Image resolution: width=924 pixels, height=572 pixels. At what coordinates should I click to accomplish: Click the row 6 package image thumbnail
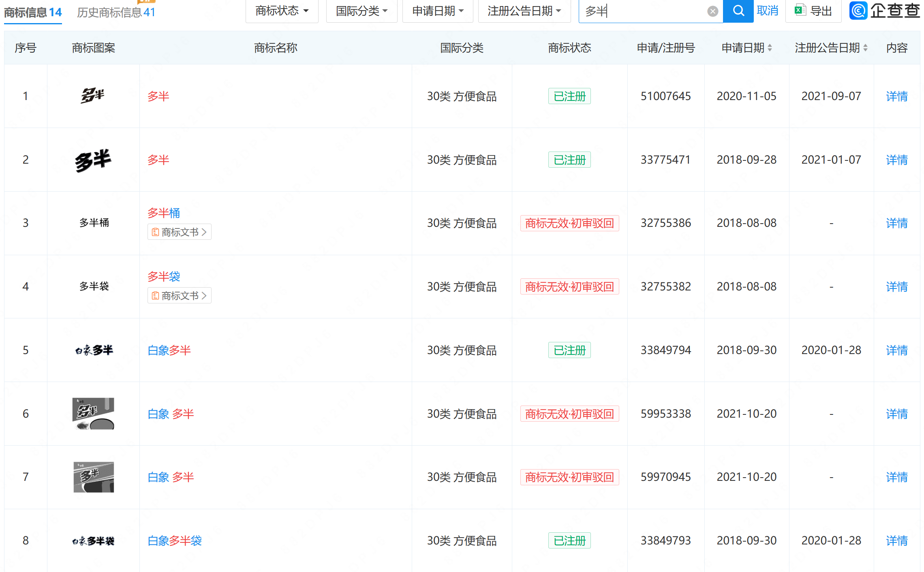coord(94,413)
